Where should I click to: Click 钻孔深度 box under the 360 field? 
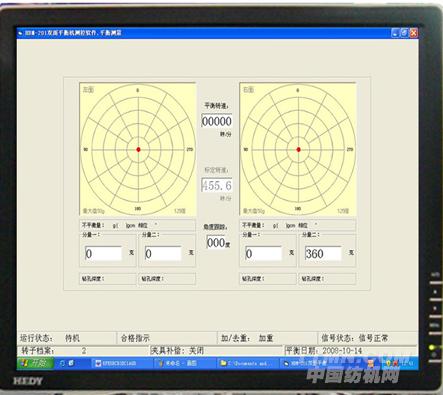click(x=327, y=279)
